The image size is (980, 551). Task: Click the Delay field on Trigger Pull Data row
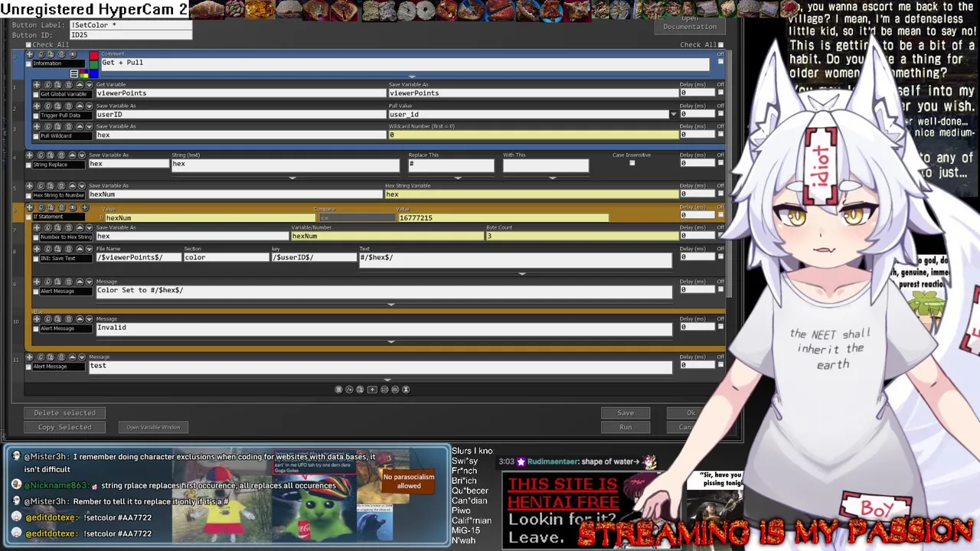[x=697, y=114]
